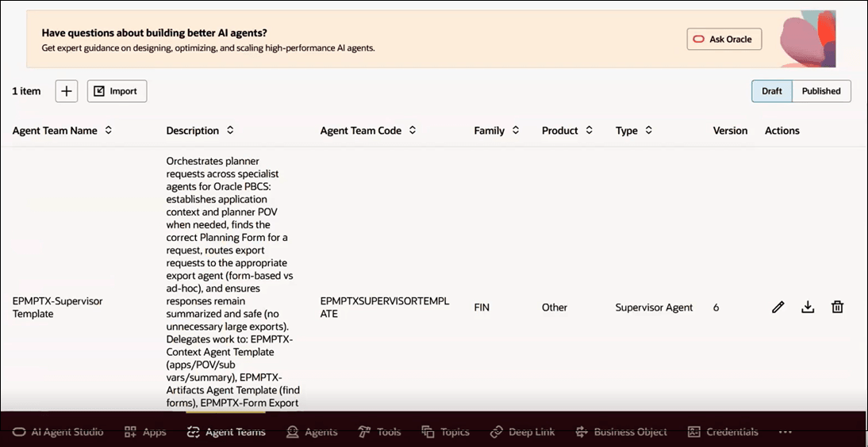Click EPMPTXSUPERVISORTEMPLATE code cell
The width and height of the screenshot is (868, 447).
click(x=385, y=308)
